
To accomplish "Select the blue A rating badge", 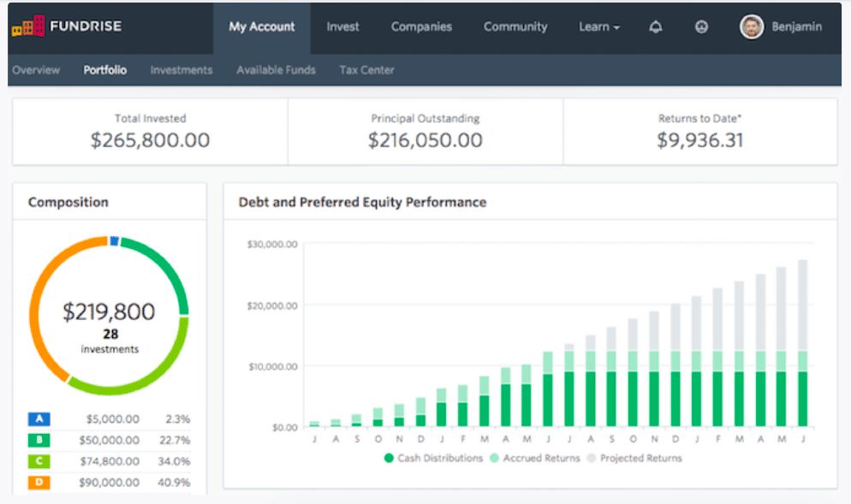I will coord(39,419).
